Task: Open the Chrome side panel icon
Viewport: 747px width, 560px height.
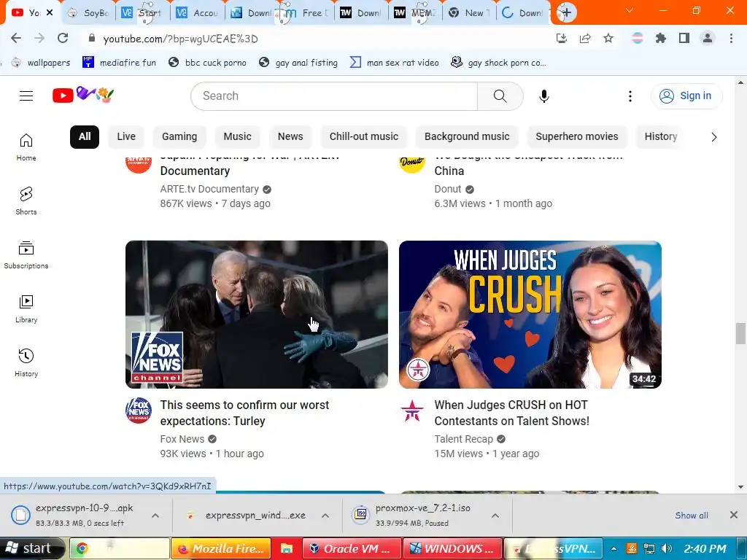Action: [x=684, y=38]
